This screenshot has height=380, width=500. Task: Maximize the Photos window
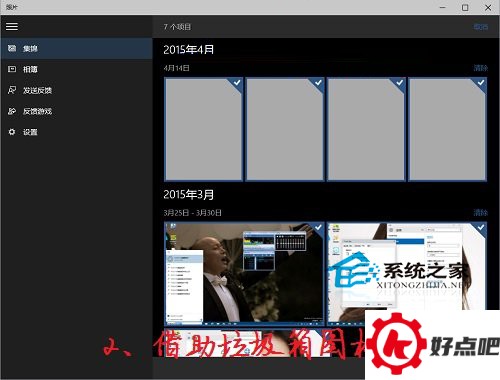(x=465, y=7)
